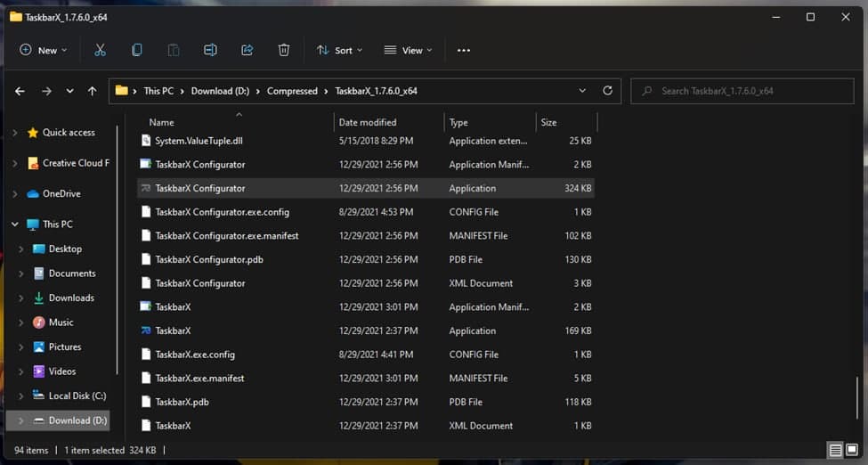Click the Share icon in toolbar
Viewport: 868px width, 465px height.
pos(247,51)
